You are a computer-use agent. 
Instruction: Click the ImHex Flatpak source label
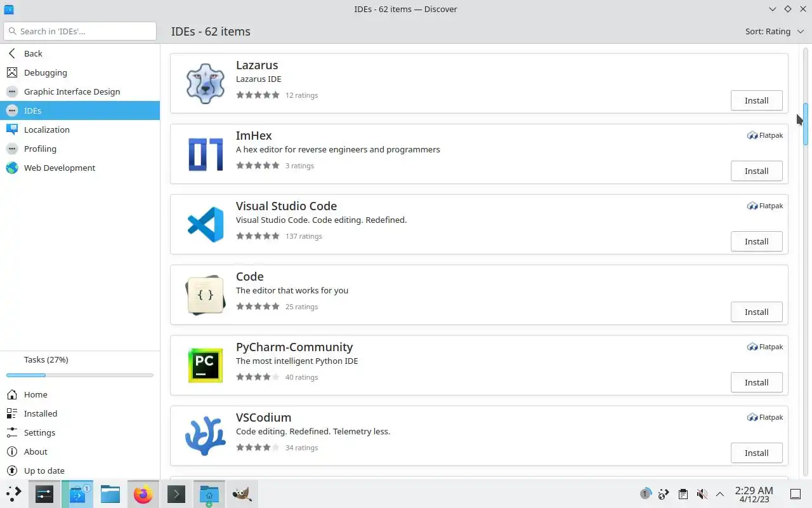(765, 135)
